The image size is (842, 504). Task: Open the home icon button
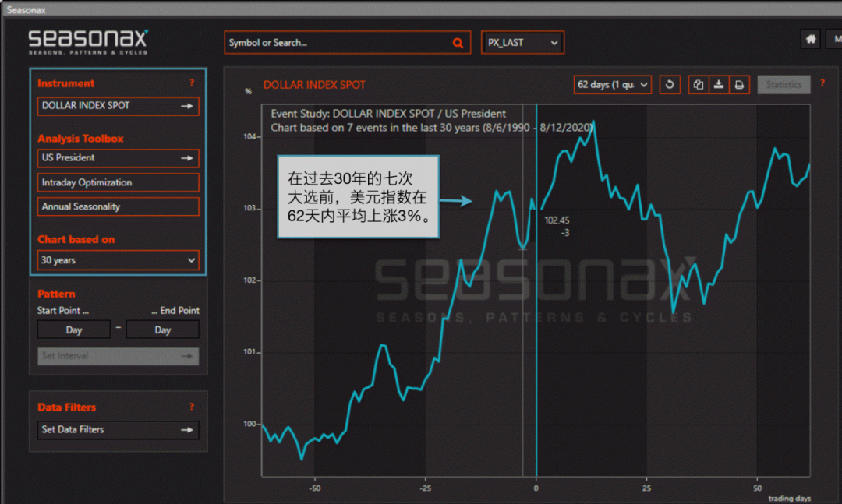click(x=810, y=39)
